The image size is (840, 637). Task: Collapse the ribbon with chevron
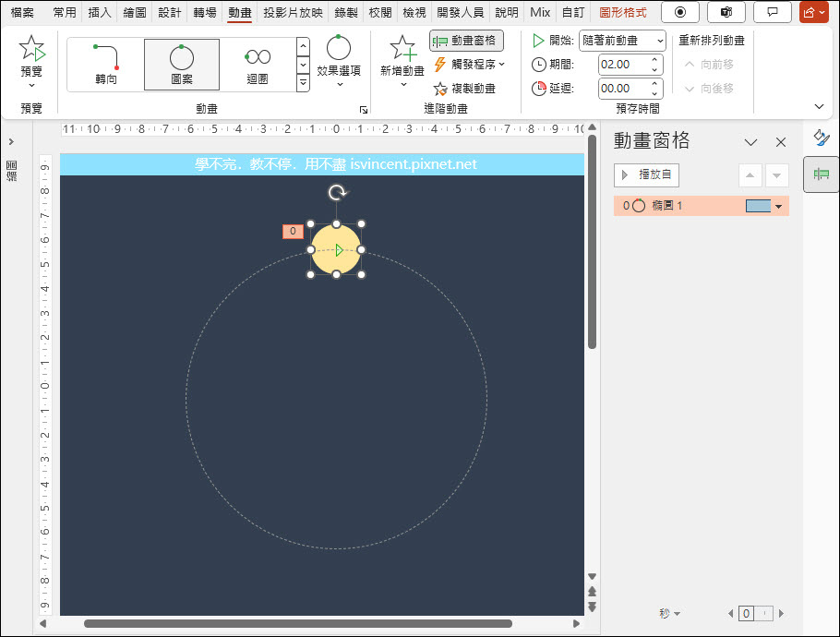coord(819,106)
